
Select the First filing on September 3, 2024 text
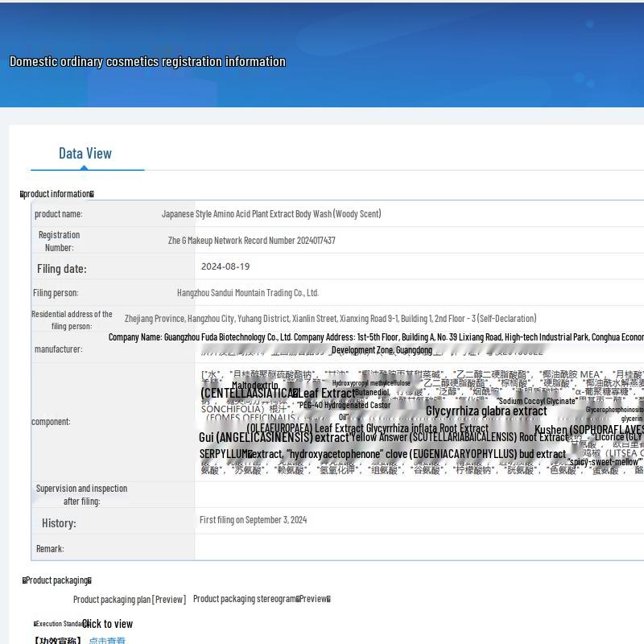253,520
